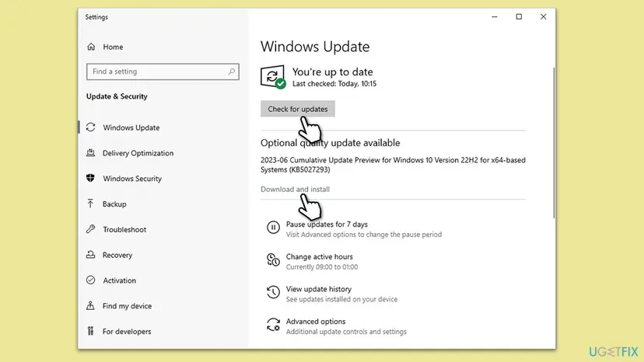Click the View update history clock icon

(273, 292)
